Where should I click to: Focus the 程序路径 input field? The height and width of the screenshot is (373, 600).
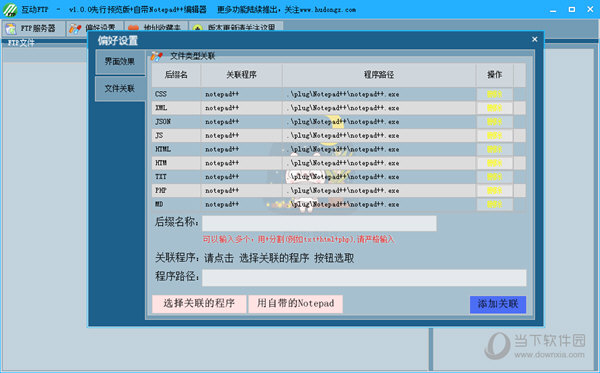(364, 278)
